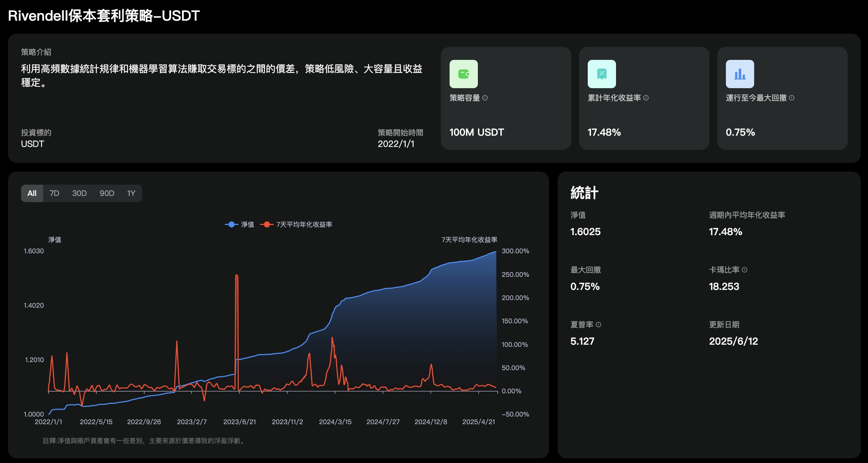This screenshot has height=463, width=868.
Task: Click the blue bar chart drawdown icon
Action: pos(740,74)
